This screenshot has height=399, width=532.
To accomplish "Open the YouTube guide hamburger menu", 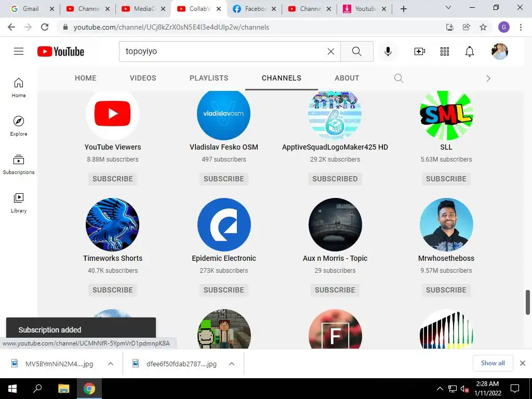I will pos(19,51).
